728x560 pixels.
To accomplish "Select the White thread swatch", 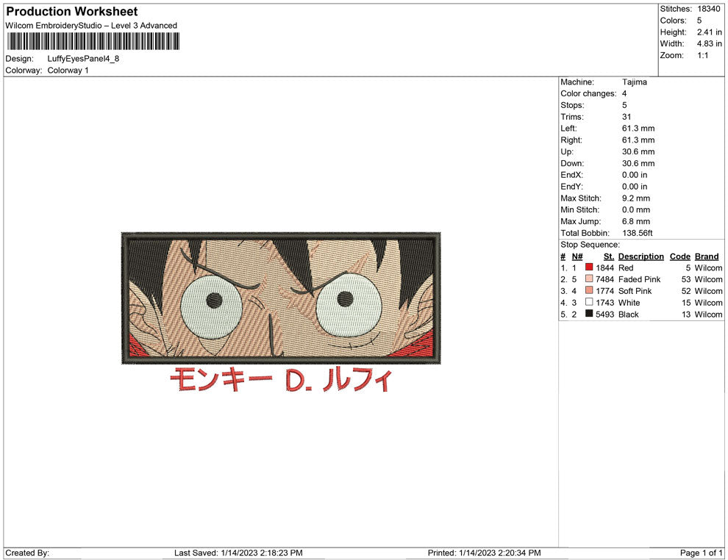I will point(588,303).
